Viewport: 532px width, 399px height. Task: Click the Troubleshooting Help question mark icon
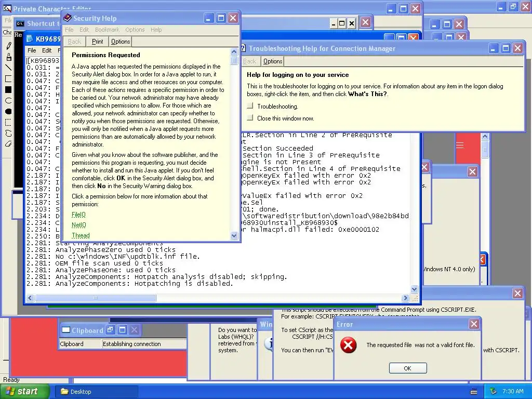(x=243, y=48)
